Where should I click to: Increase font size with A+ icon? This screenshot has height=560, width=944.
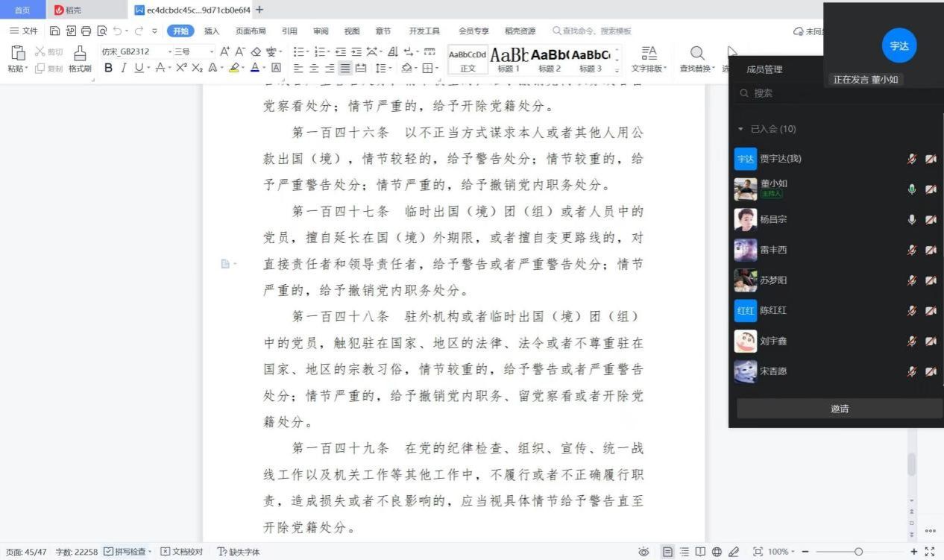pos(225,51)
